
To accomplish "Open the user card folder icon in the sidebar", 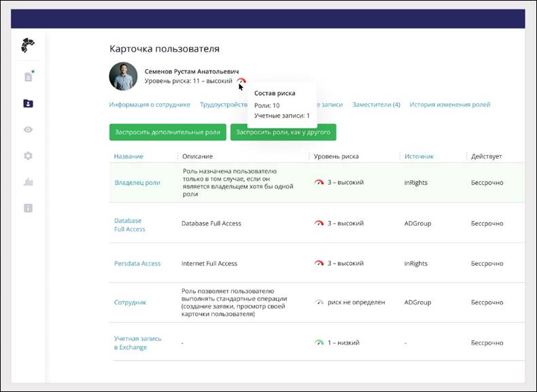I will (x=28, y=103).
